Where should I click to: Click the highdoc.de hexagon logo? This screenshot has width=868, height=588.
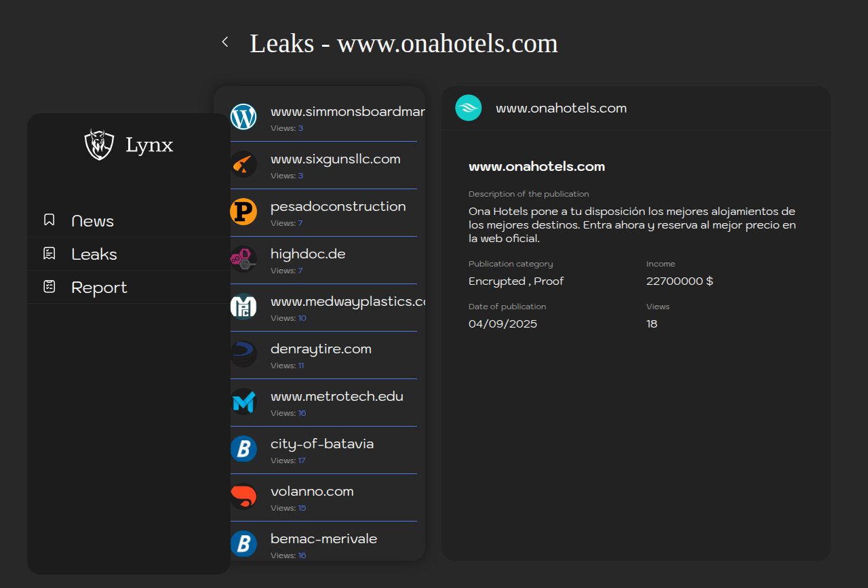243,259
